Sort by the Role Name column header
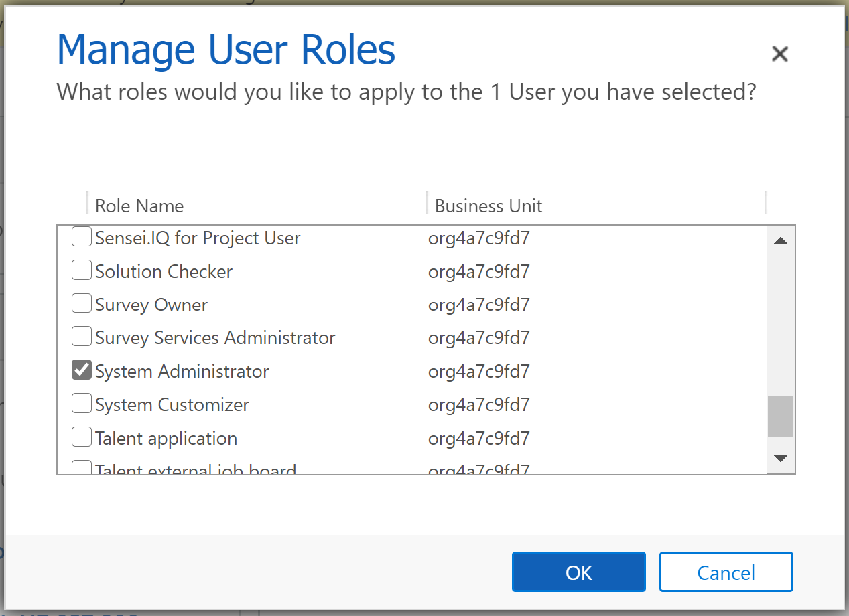The image size is (849, 616). [x=139, y=206]
